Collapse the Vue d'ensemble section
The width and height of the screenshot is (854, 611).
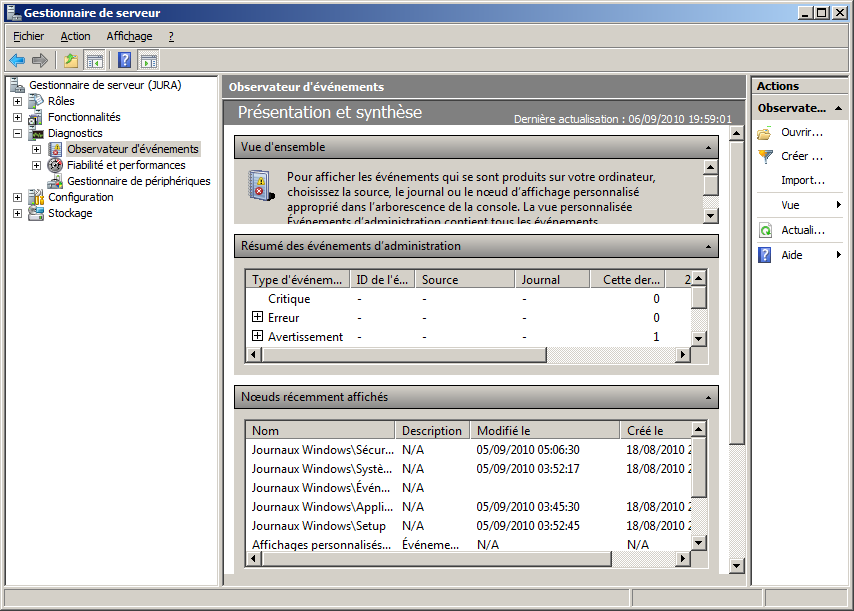pyautogui.click(x=709, y=147)
